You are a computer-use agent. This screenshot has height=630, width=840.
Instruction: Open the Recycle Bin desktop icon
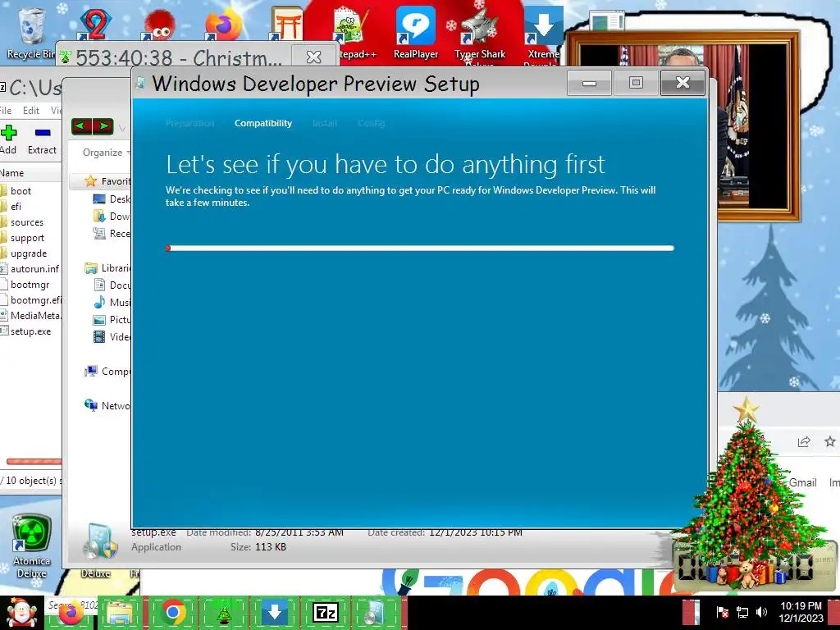(30, 32)
